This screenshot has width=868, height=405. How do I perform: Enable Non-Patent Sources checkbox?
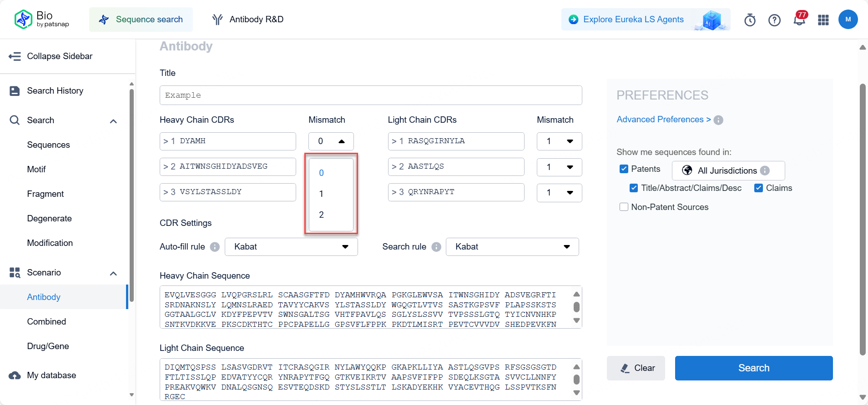624,207
